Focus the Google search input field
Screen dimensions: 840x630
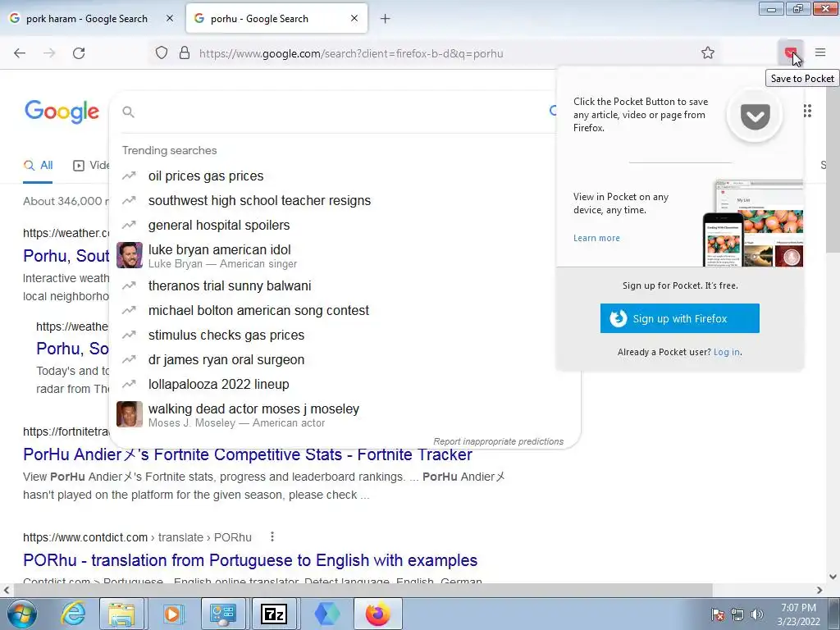coord(337,112)
